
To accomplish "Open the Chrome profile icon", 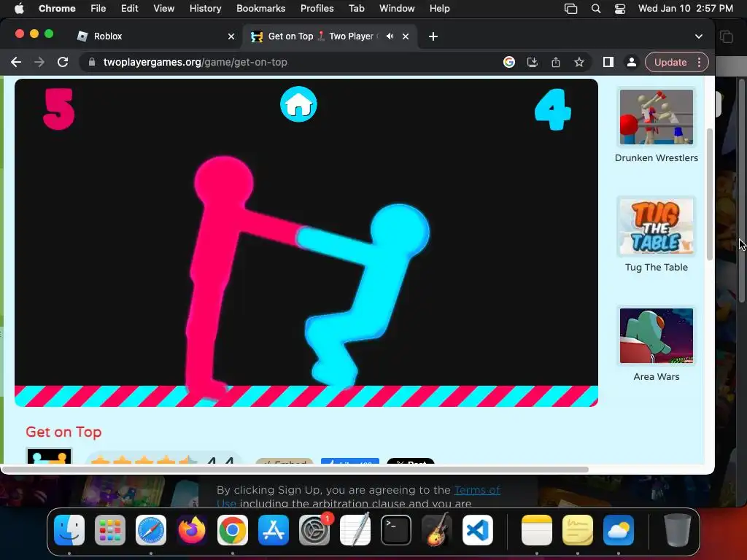I will tap(631, 63).
